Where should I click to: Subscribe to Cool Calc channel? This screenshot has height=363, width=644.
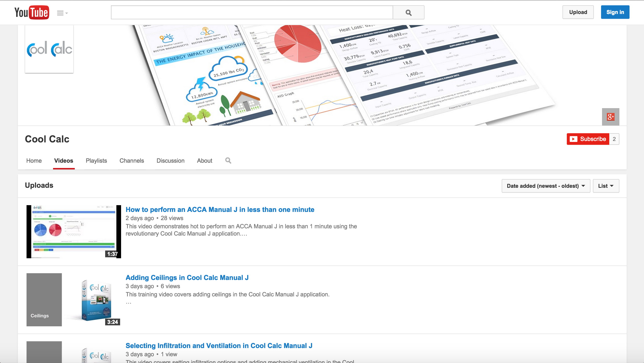[588, 139]
